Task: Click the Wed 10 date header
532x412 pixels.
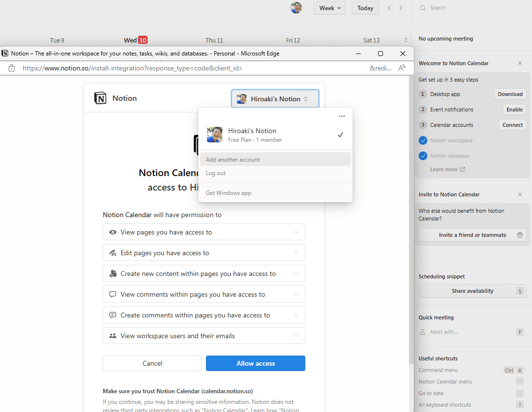Action: point(136,40)
